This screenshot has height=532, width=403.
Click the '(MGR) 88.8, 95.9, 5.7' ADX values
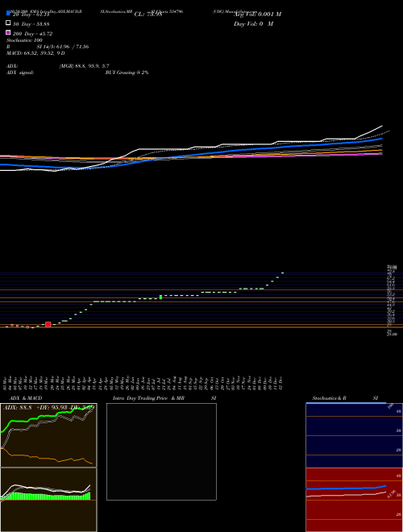(84, 66)
